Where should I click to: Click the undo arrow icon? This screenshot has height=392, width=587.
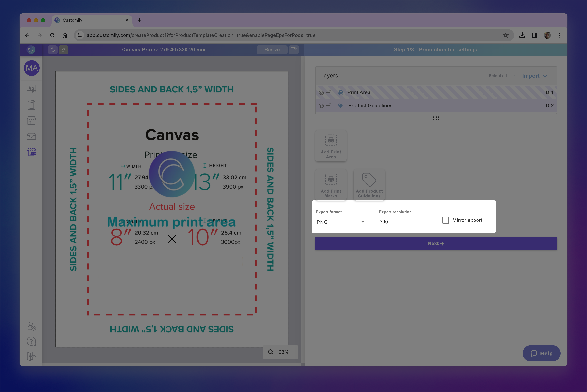(53, 50)
